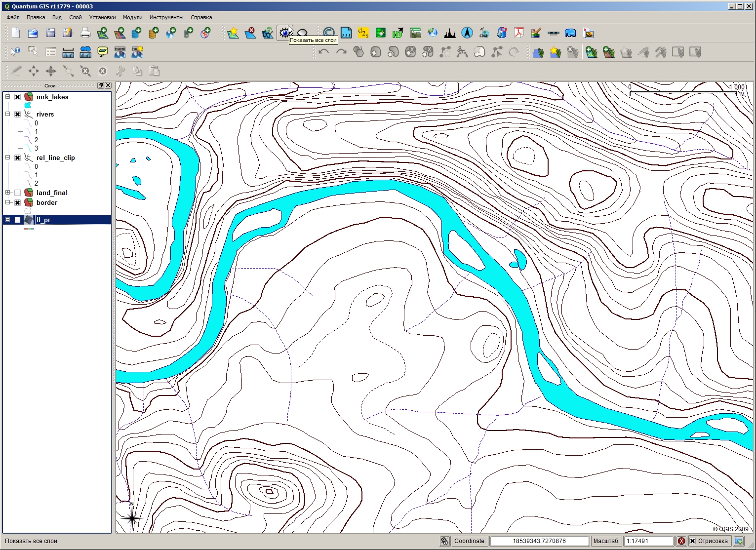Click the North Arrow plugin icon
Image resolution: width=756 pixels, height=550 pixels.
467,33
